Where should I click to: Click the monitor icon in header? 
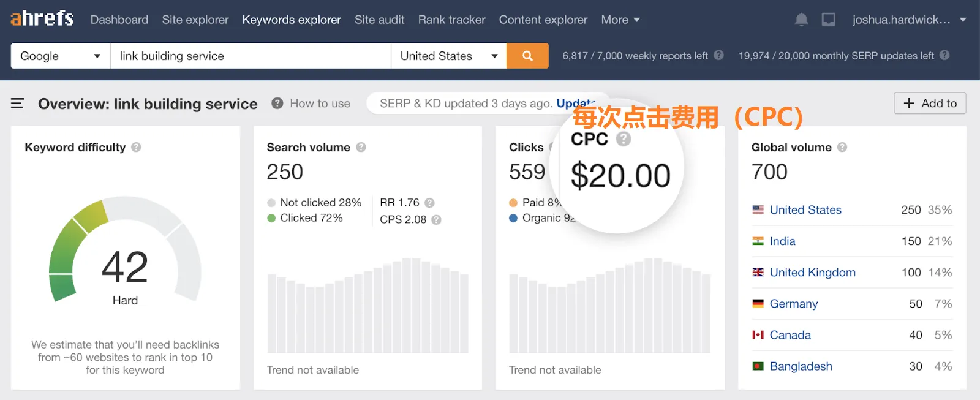point(829,20)
